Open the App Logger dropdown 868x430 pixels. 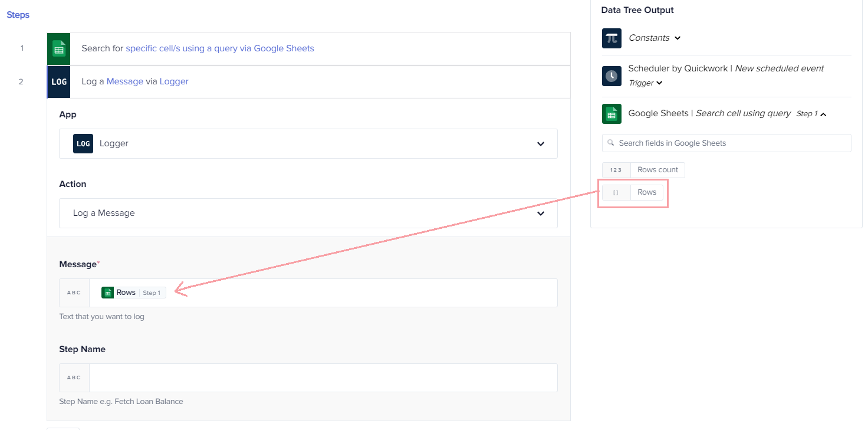pyautogui.click(x=308, y=143)
